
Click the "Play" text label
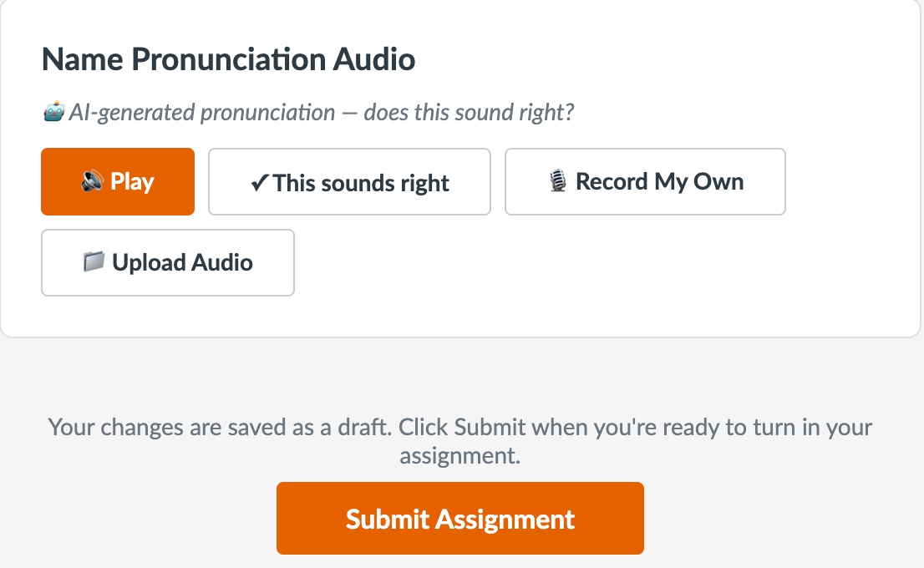tap(132, 182)
